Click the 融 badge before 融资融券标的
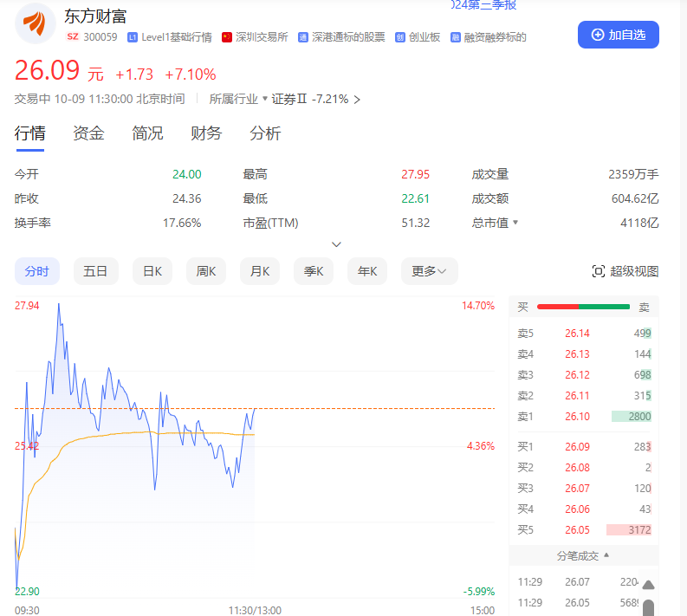Screen dimensions: 687x616 pos(455,37)
